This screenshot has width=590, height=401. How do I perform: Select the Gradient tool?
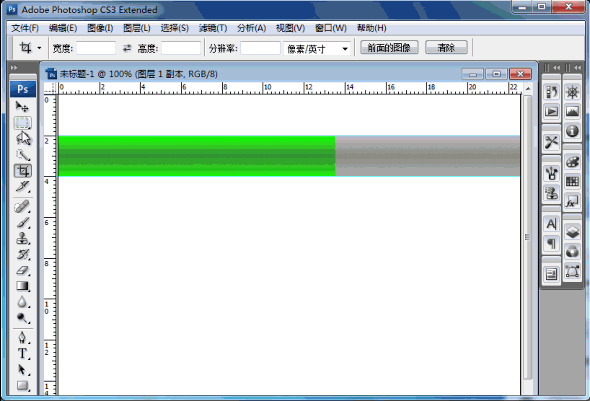[23, 286]
